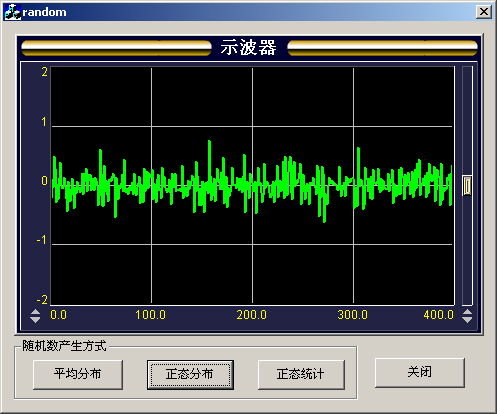The image size is (497, 414).
Task: Open 正态统计 statistics
Action: pyautogui.click(x=301, y=374)
